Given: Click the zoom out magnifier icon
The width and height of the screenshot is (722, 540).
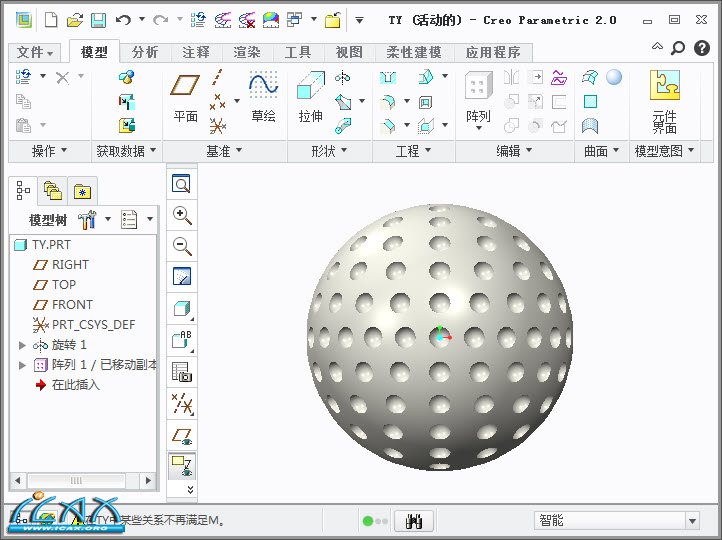Looking at the screenshot, I should coord(182,246).
